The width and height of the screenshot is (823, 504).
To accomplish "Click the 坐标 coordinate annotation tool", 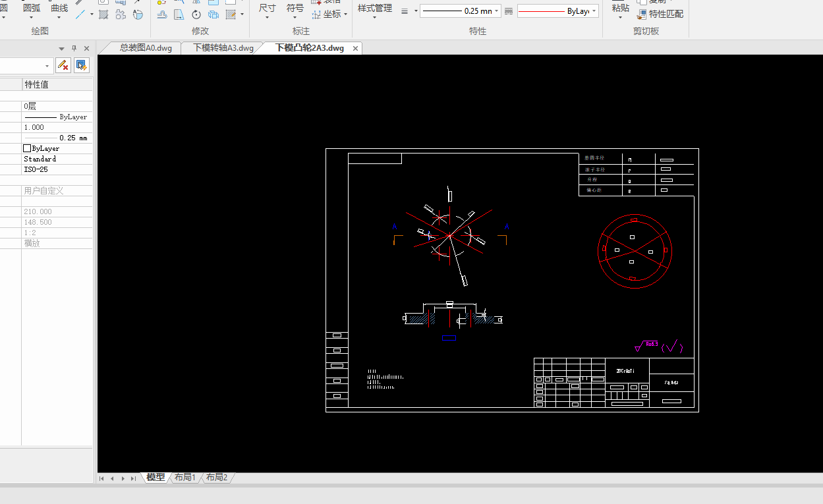I will pyautogui.click(x=327, y=14).
